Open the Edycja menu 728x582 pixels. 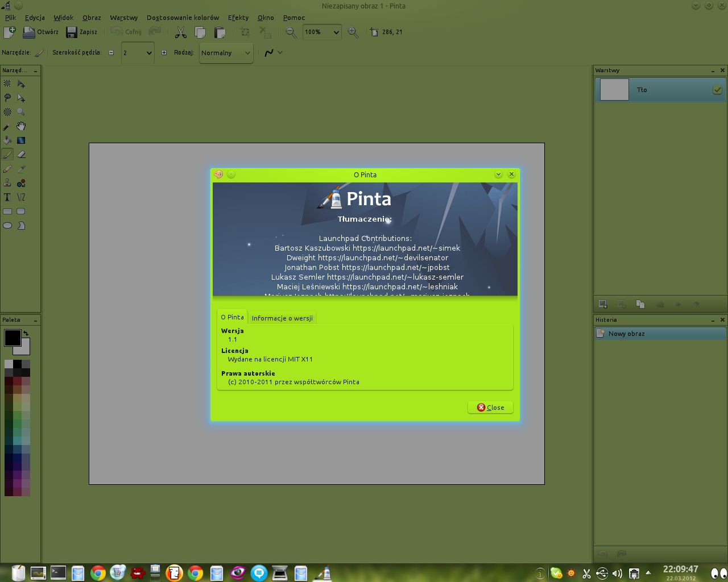coord(35,18)
